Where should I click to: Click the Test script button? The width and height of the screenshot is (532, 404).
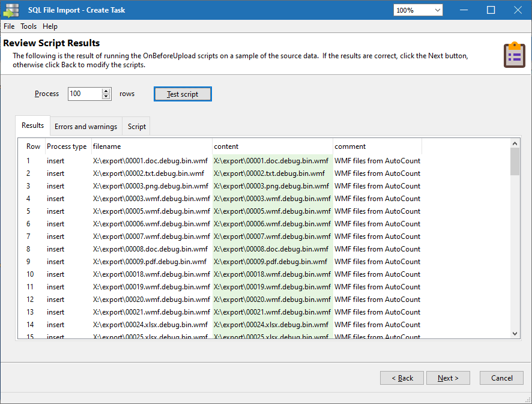pos(183,94)
